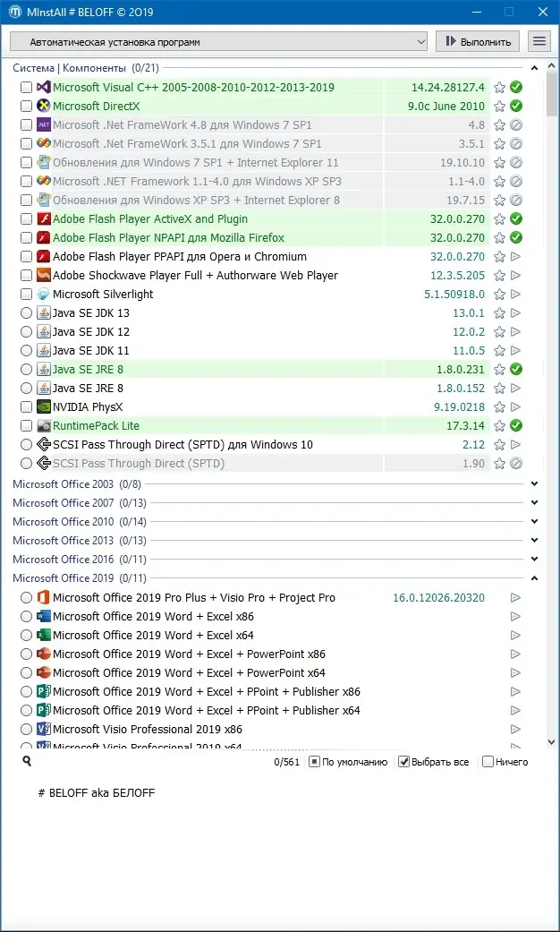Check the 'Ничего' checkbox
This screenshot has height=932, width=560.
click(488, 762)
